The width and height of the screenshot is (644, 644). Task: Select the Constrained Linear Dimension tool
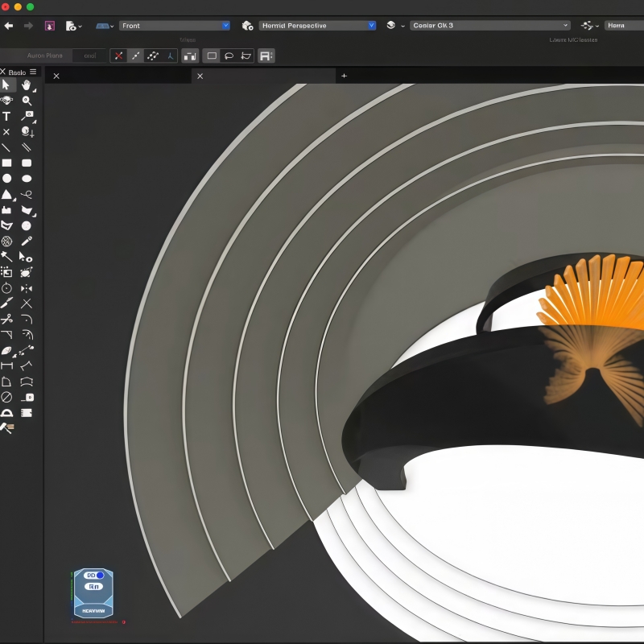[6, 366]
